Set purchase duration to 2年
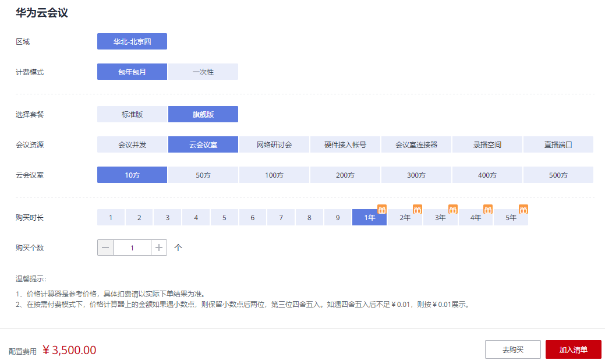This screenshot has width=605, height=364. coord(405,217)
